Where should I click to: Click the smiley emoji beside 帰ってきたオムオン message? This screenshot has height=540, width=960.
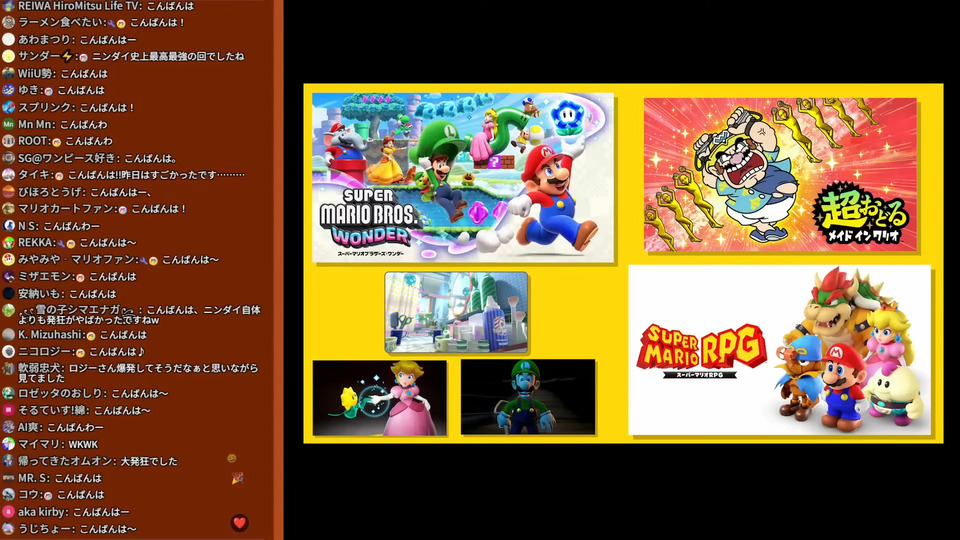[232, 458]
